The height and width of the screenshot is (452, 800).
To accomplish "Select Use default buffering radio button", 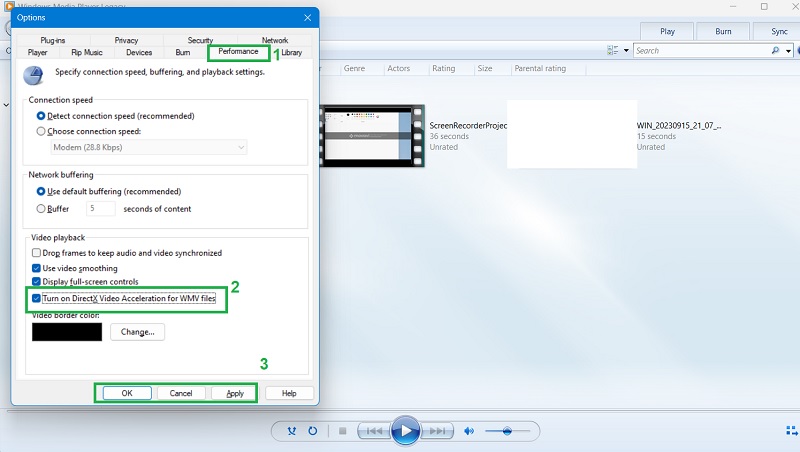I will pyautogui.click(x=41, y=191).
